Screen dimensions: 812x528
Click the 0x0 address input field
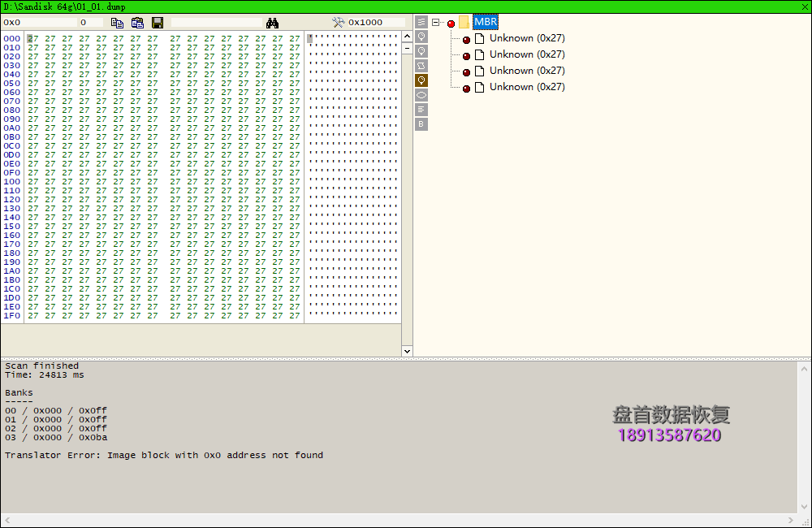pos(39,22)
